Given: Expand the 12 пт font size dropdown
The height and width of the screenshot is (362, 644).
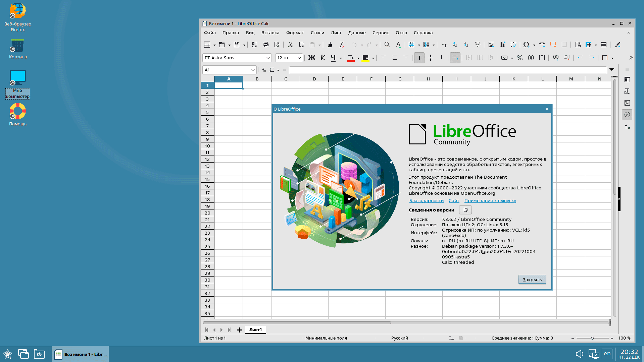Looking at the screenshot, I should point(299,58).
